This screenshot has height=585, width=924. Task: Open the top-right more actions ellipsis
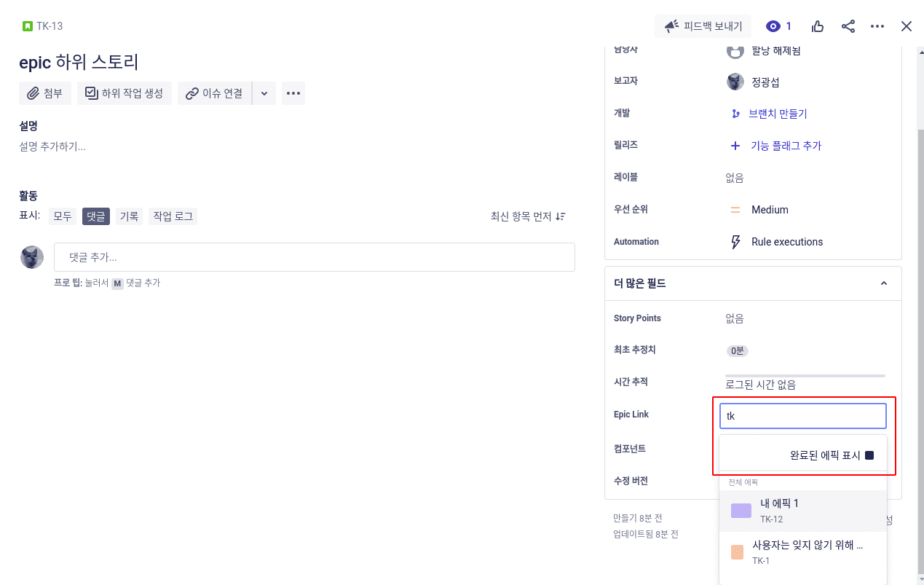pyautogui.click(x=877, y=26)
